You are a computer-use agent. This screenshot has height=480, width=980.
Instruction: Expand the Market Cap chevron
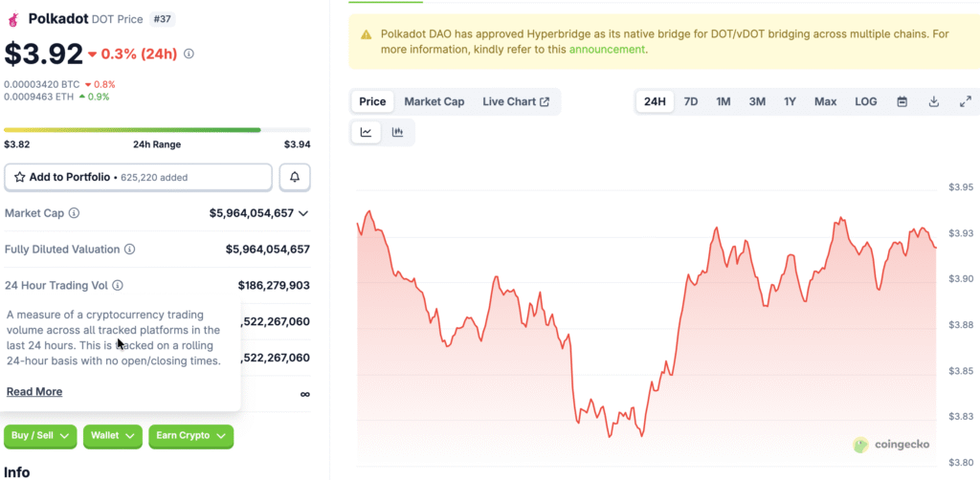(303, 213)
